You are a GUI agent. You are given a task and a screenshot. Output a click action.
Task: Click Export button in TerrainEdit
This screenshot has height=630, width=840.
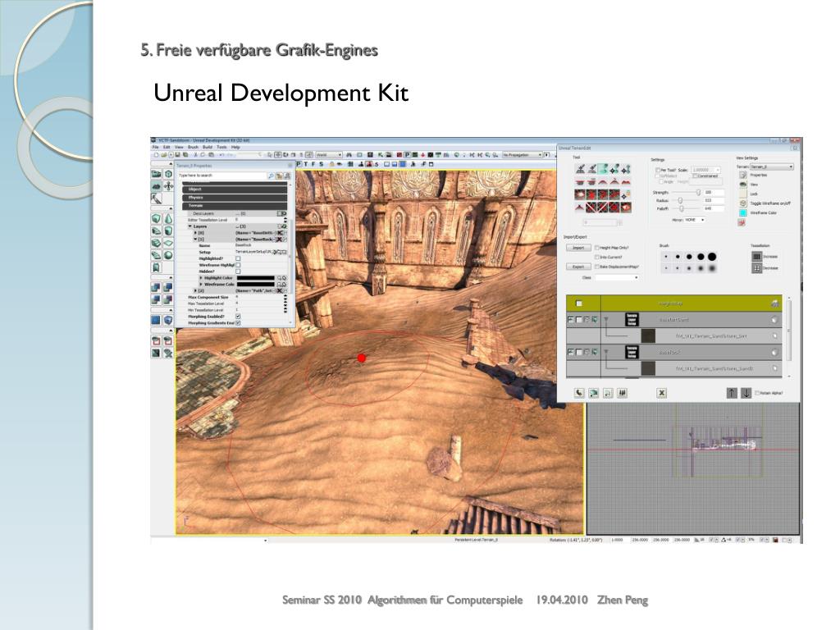point(578,267)
